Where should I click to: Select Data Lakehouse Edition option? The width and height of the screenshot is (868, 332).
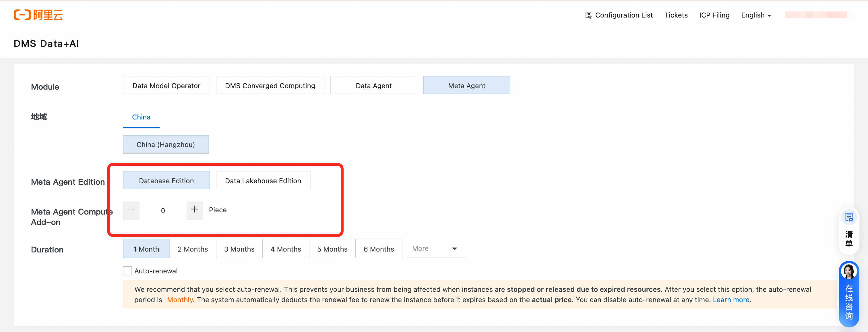[x=263, y=180]
